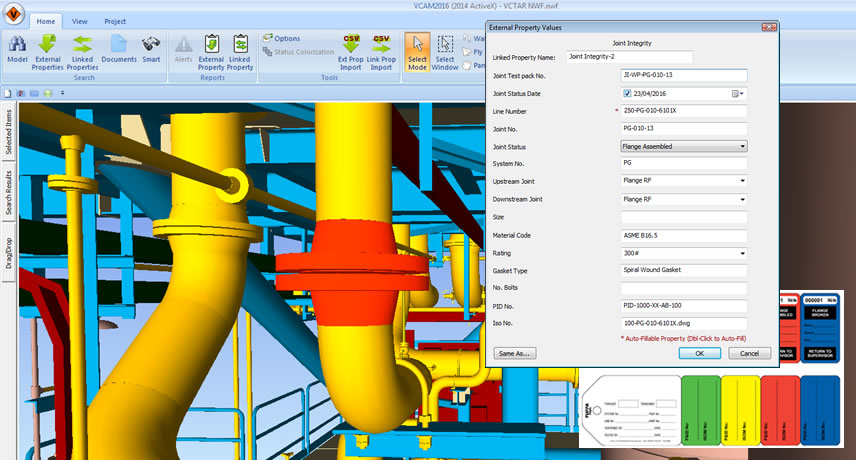Open the Project ribbon tab
The height and width of the screenshot is (460, 856).
(x=115, y=20)
